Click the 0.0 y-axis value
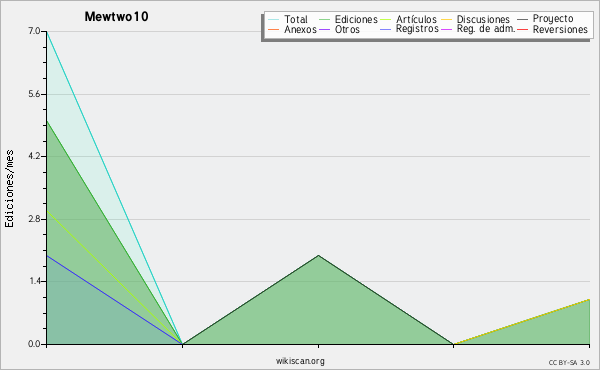This screenshot has width=600, height=370. click(x=34, y=344)
